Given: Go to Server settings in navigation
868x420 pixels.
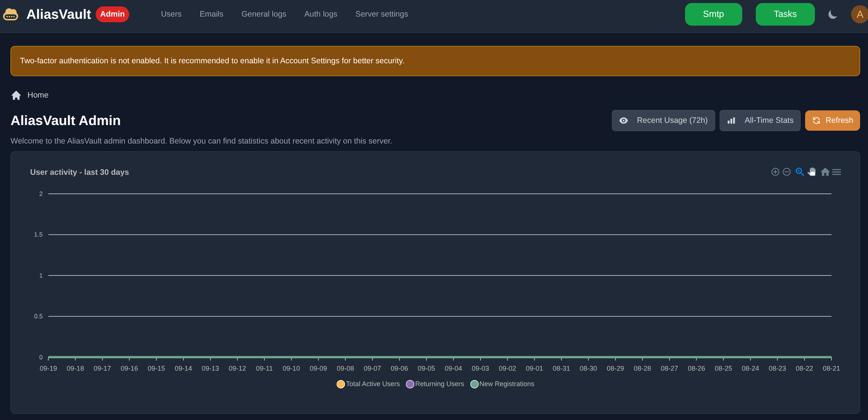Looking at the screenshot, I should [381, 14].
